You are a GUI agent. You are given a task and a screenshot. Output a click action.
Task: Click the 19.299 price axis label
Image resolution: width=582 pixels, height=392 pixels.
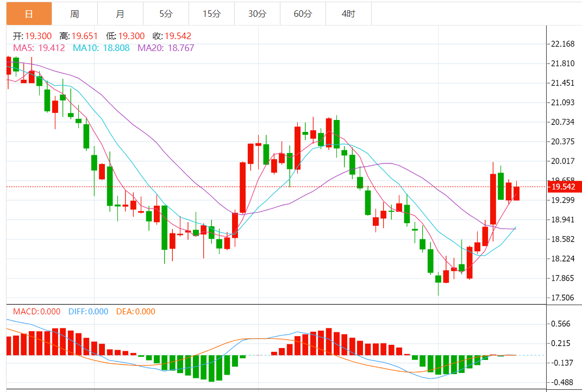tap(562, 200)
